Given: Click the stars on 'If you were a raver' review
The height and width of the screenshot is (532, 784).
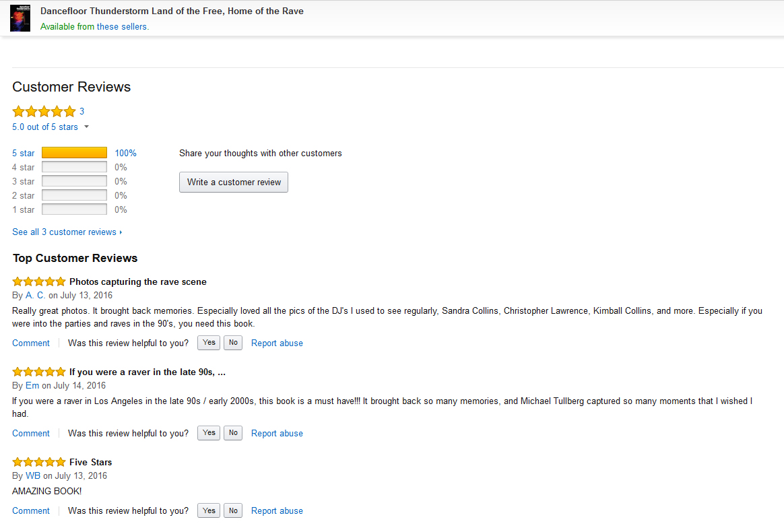Looking at the screenshot, I should coord(39,372).
